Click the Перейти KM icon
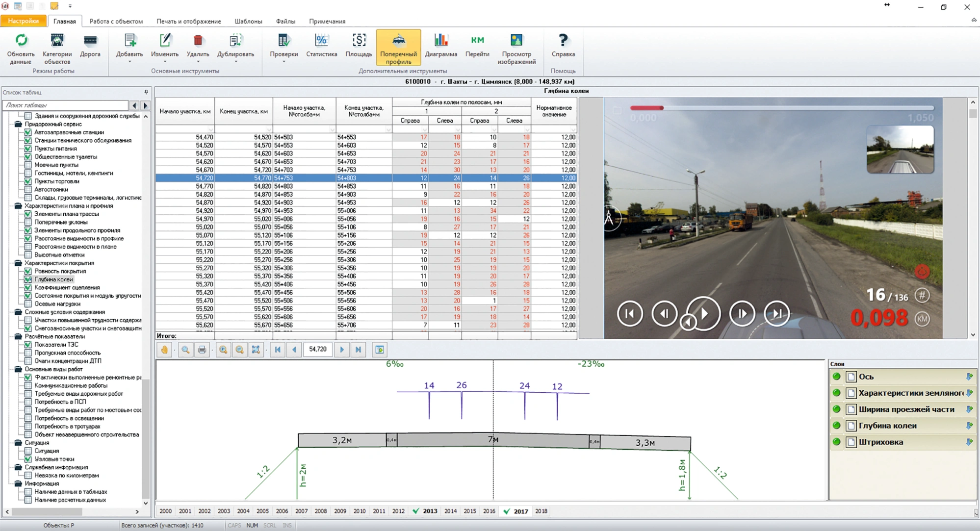Viewport: 980px width, 531px height. (477, 41)
